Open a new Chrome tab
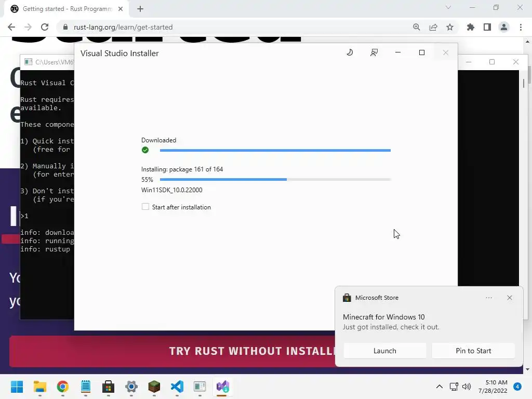Viewport: 532px width, 399px height. click(x=140, y=9)
